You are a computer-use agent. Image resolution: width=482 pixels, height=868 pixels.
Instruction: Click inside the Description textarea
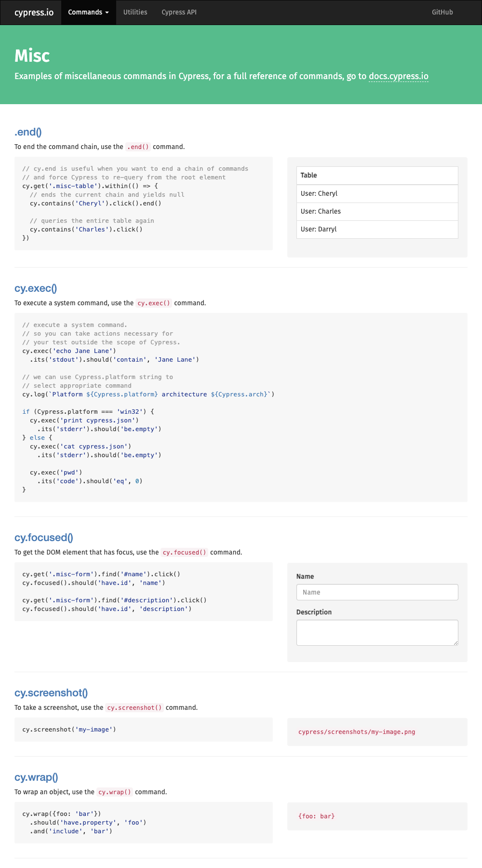click(x=377, y=632)
